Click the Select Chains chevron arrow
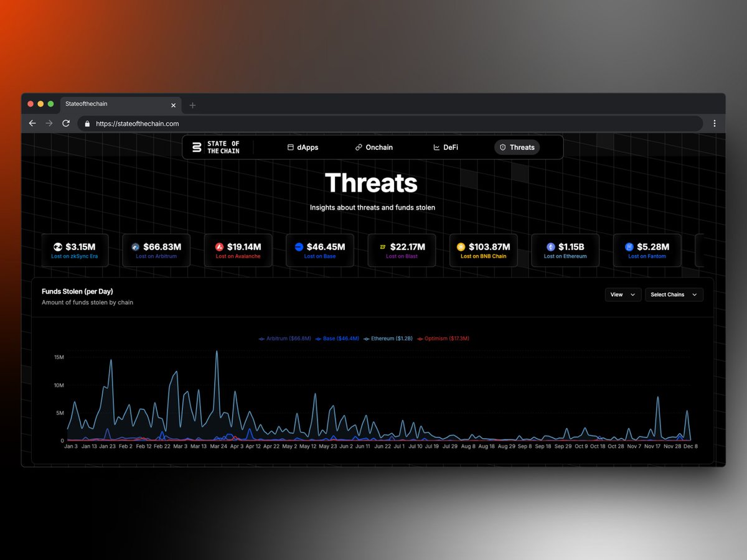The image size is (747, 560). (695, 294)
